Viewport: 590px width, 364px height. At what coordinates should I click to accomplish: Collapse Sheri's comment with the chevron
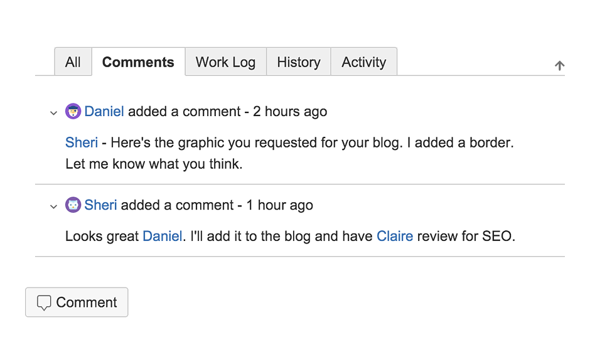click(x=53, y=206)
